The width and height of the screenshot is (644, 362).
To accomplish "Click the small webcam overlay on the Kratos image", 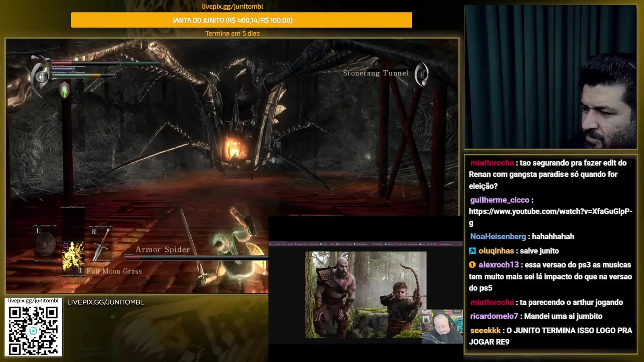I will click(442, 327).
